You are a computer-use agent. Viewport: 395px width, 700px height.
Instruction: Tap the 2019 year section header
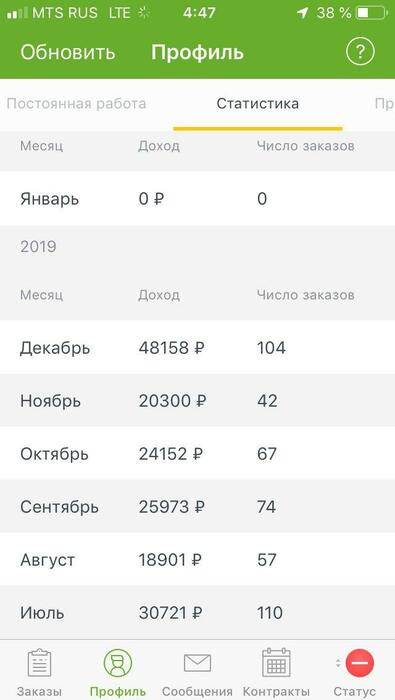coord(38,247)
